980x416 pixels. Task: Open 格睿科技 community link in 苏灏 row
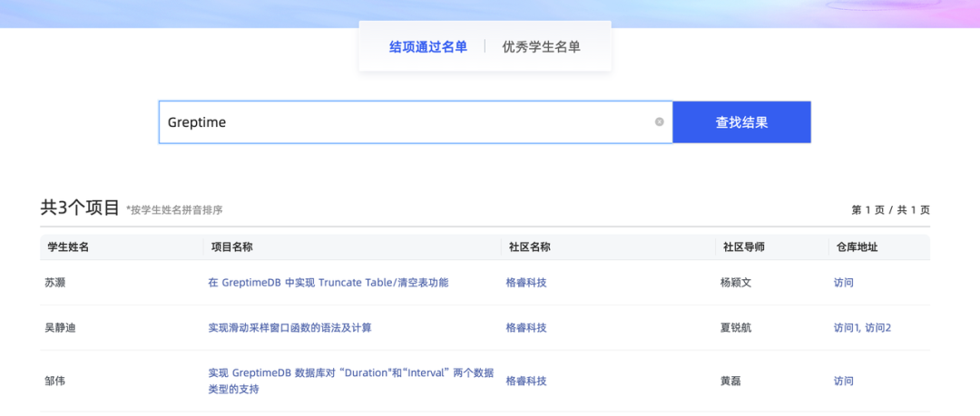tap(526, 283)
